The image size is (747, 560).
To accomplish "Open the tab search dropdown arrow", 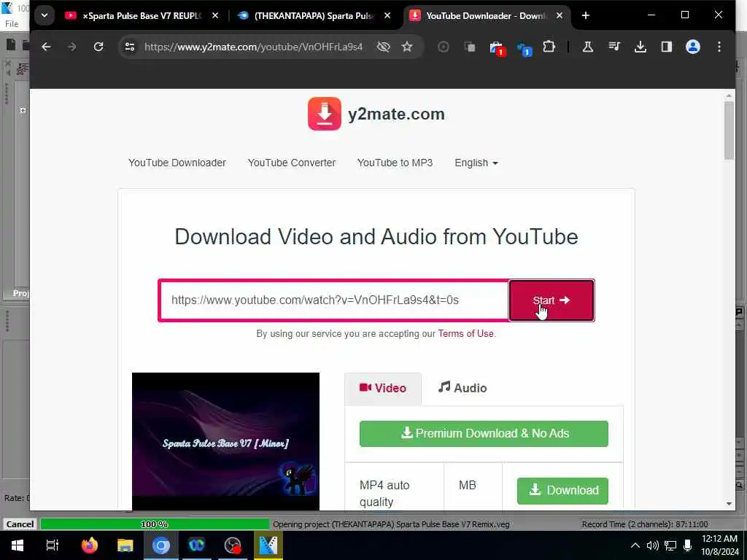I will [44, 16].
